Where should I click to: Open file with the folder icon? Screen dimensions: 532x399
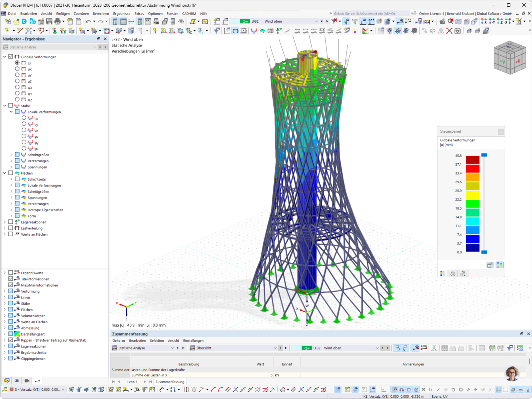[16, 21]
